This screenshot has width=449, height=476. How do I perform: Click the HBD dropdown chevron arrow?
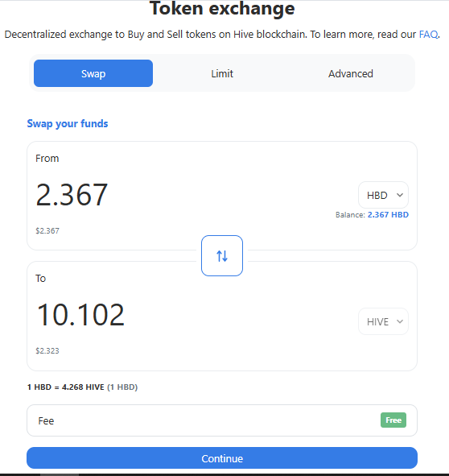coord(400,195)
